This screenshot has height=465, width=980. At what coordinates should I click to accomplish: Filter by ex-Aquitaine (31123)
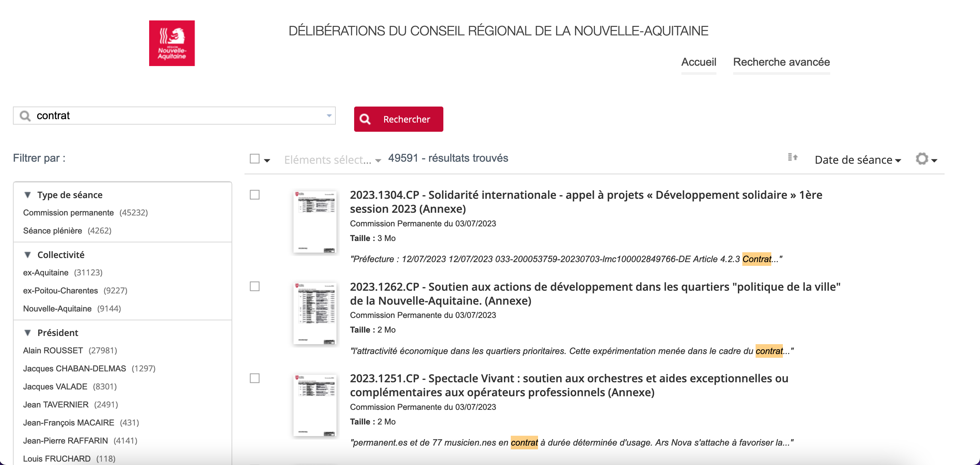click(x=63, y=273)
